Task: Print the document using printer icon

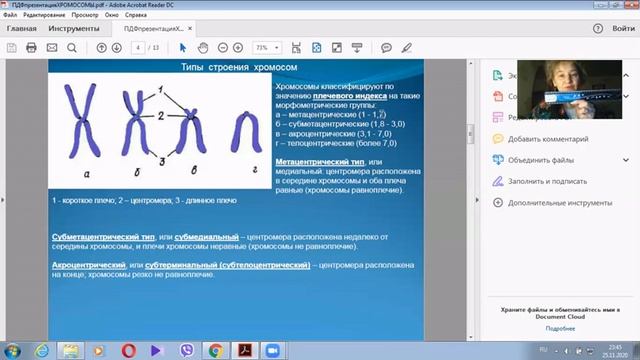Action: [x=31, y=48]
